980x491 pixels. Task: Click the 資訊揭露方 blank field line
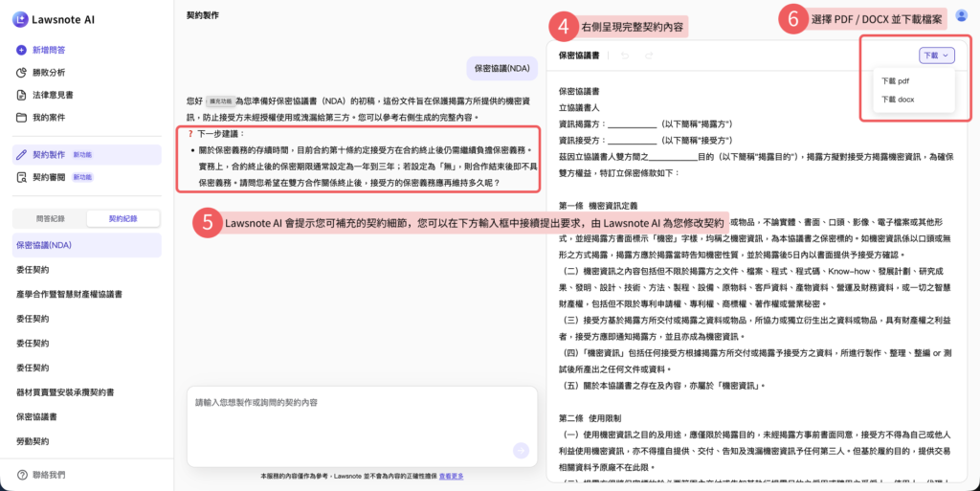tap(632, 124)
